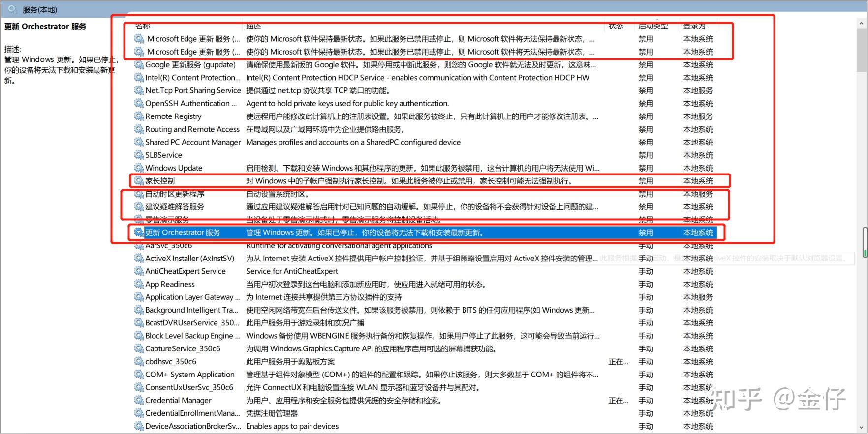Select Routing and Remote Access service
Viewport: 868px width, 434px height.
(x=192, y=129)
